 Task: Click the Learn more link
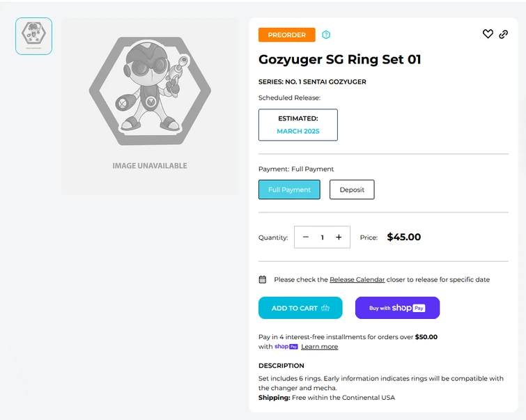click(x=319, y=347)
